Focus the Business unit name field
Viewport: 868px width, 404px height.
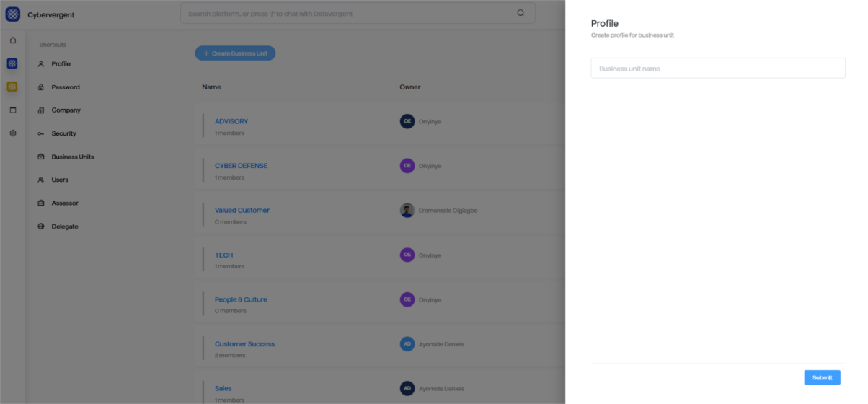[x=717, y=69]
